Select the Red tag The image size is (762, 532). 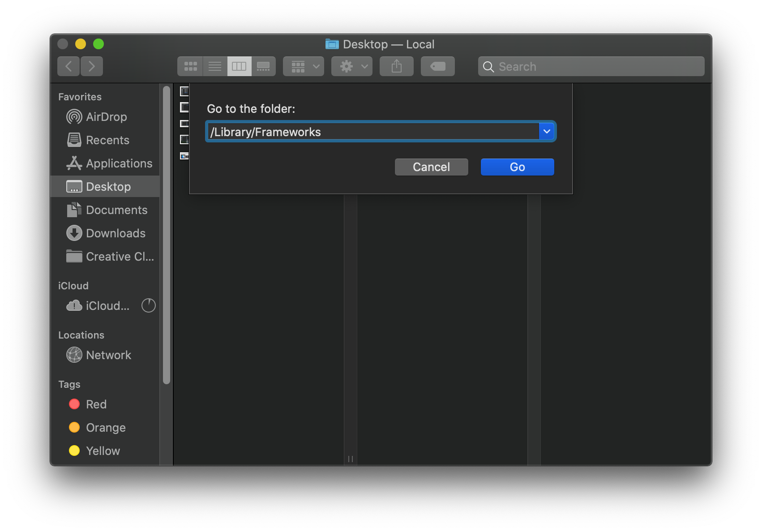pos(105,404)
